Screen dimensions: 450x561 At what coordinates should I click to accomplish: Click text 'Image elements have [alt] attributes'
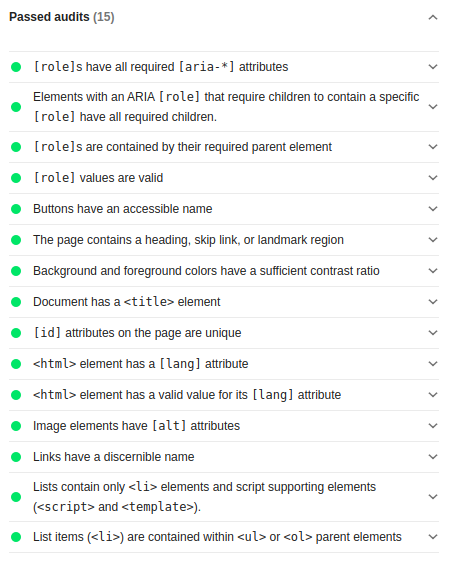(136, 426)
